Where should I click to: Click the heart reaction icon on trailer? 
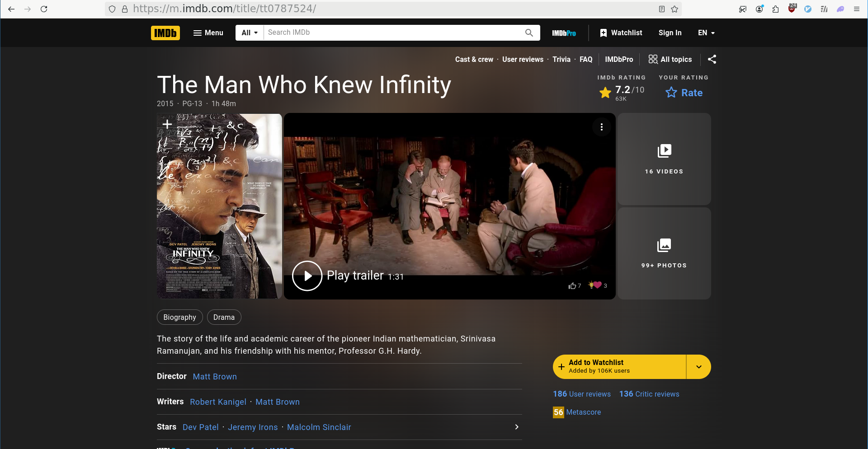pyautogui.click(x=597, y=285)
